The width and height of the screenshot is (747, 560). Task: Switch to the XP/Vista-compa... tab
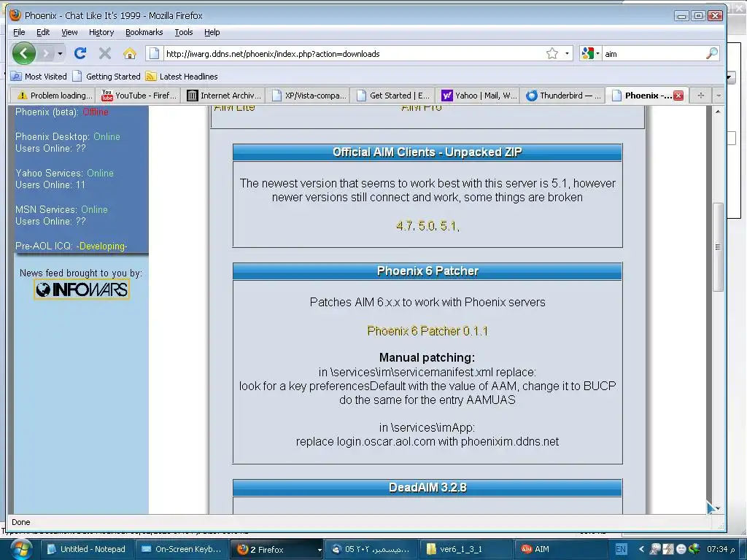click(x=308, y=96)
